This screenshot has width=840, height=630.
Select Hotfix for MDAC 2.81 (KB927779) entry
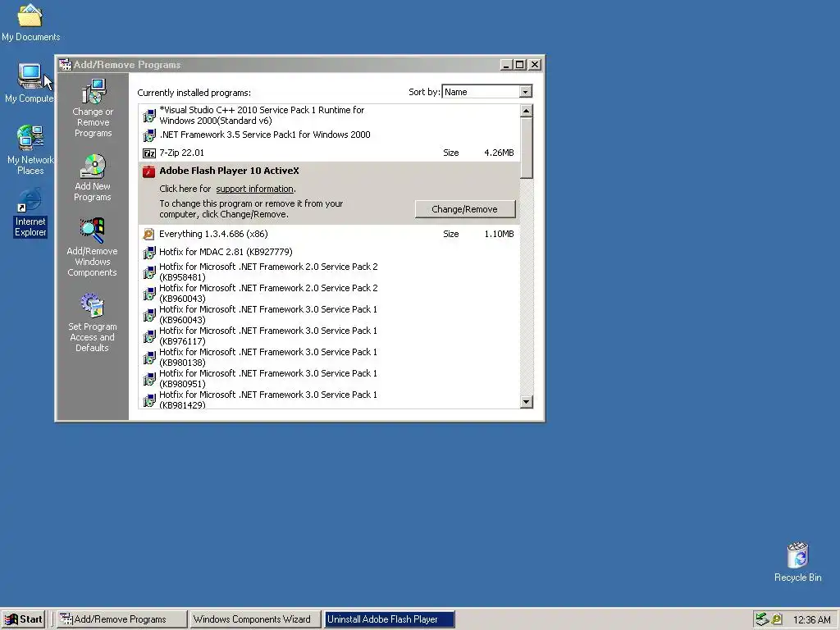[328, 253]
